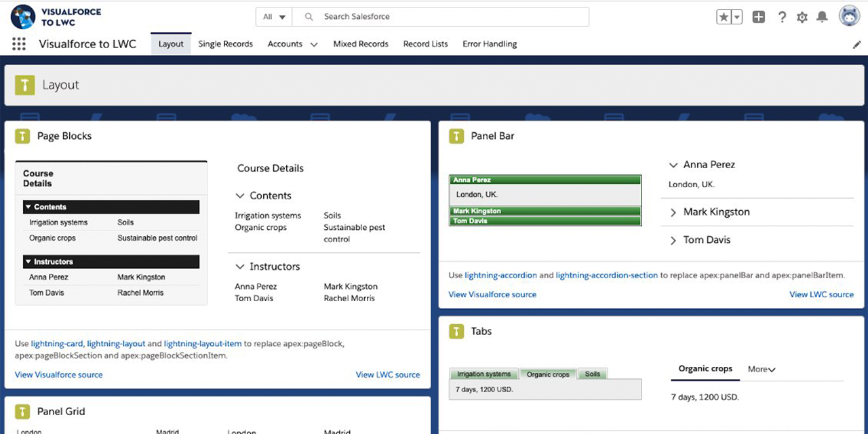Open the search scope All dropdown
Screen dimensions: 868x434
pos(274,17)
